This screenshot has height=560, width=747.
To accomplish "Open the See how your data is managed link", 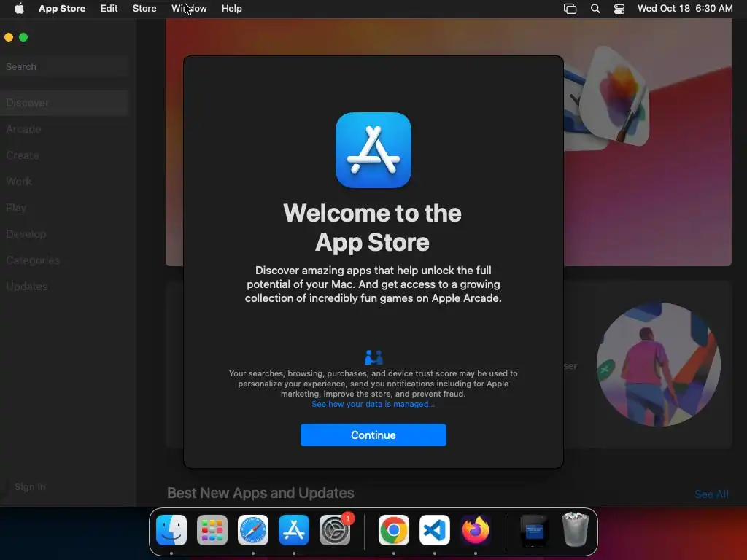I will (373, 404).
